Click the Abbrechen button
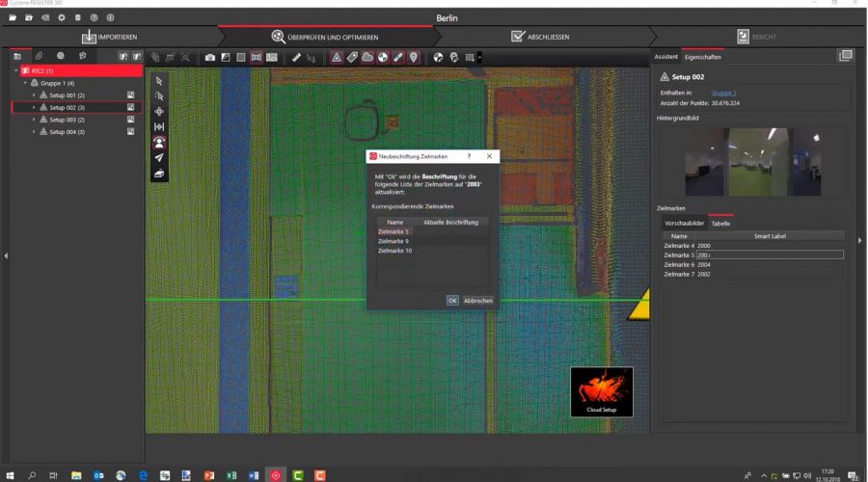Screen dimensions: 868x482 (478, 301)
